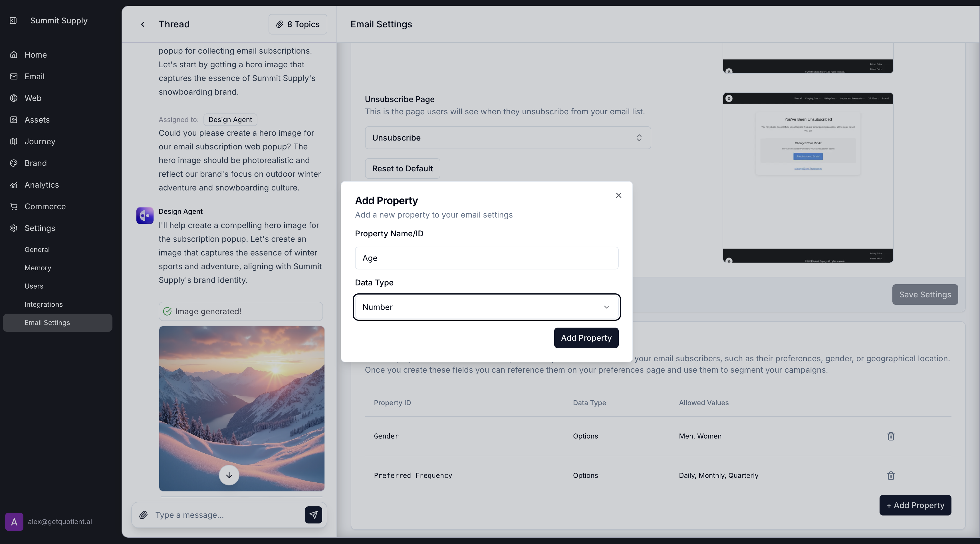Switch to the General settings page
Screen dimensions: 980x544
tap(37, 249)
